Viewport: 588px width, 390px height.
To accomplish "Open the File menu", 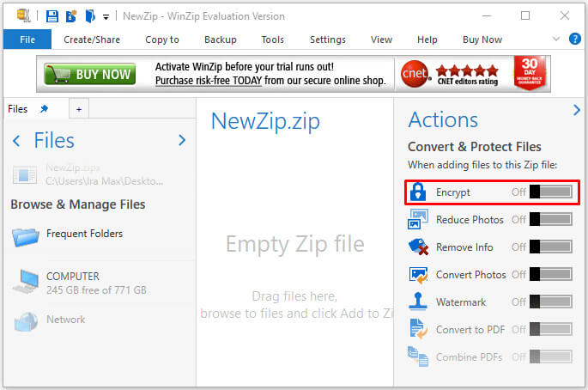I will pyautogui.click(x=27, y=40).
